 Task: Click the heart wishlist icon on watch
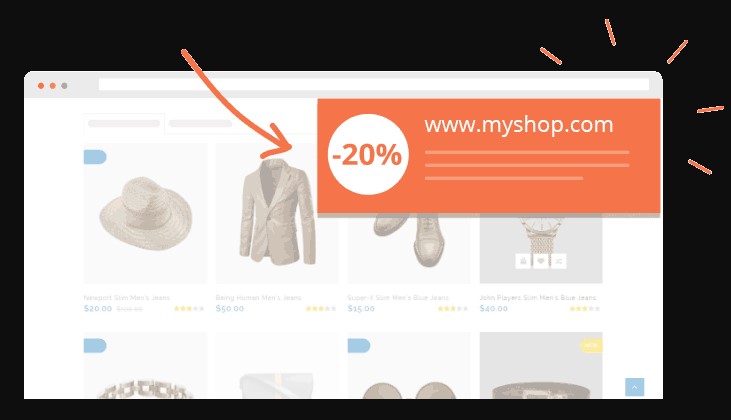click(541, 261)
